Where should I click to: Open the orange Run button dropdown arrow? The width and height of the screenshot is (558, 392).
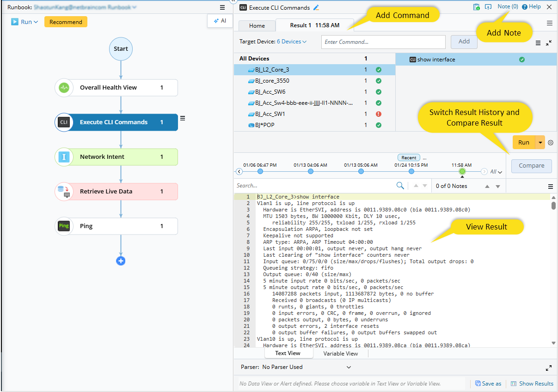pos(540,143)
